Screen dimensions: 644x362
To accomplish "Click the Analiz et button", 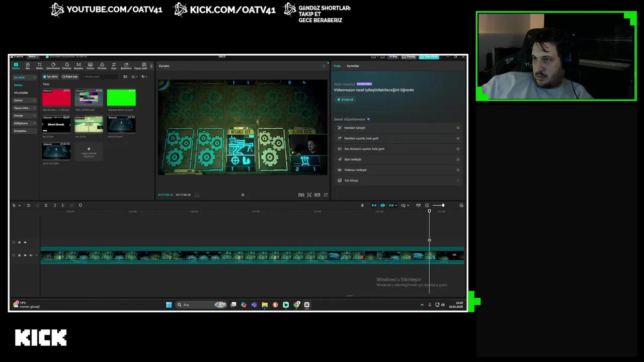I will 345,100.
